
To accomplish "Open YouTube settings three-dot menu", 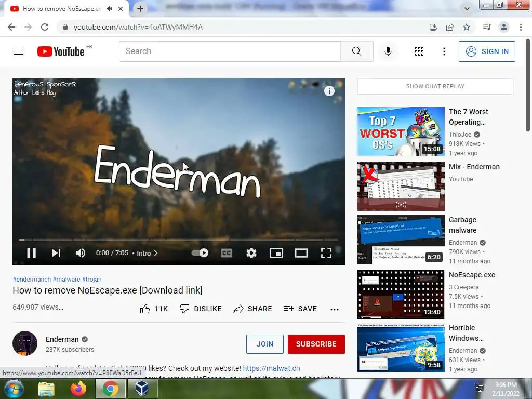I will pyautogui.click(x=444, y=51).
